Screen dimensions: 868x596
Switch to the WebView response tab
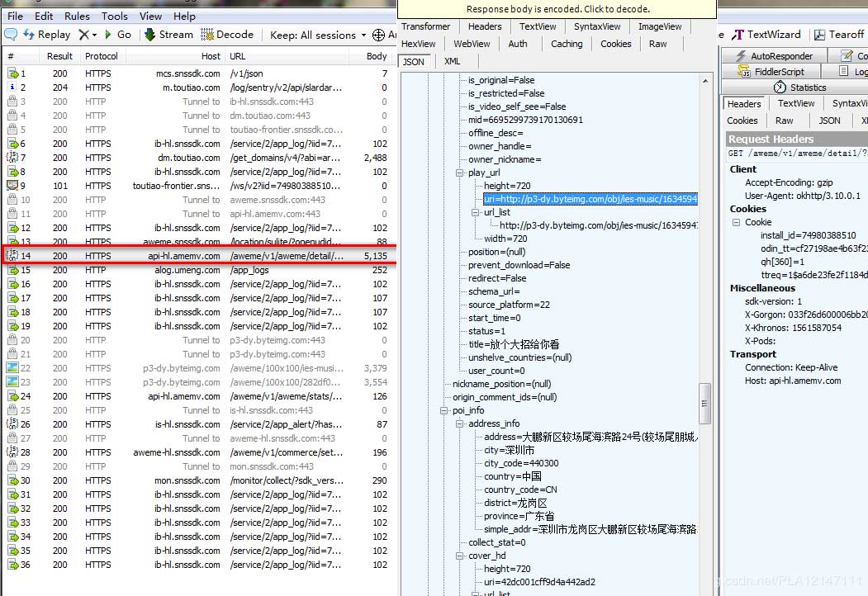pyautogui.click(x=472, y=44)
